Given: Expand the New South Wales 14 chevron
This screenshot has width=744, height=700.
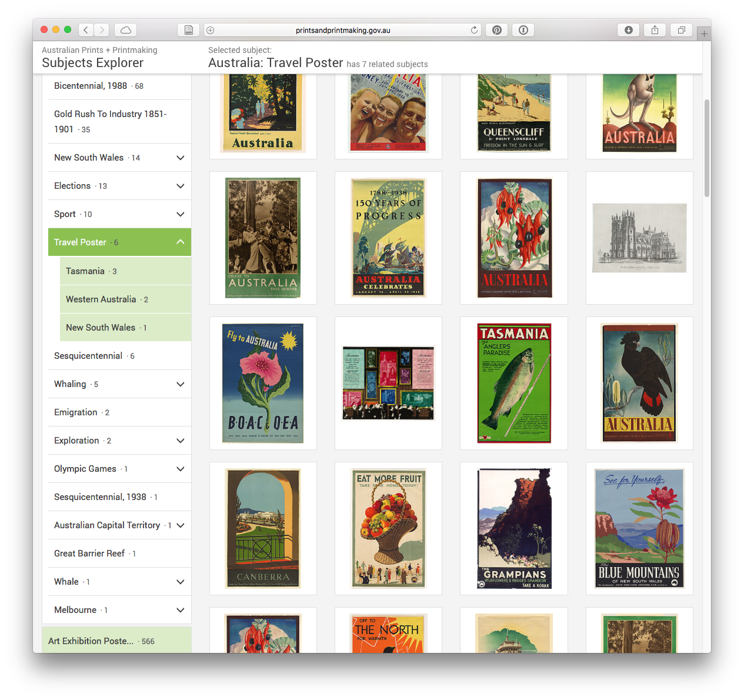Looking at the screenshot, I should (x=181, y=158).
